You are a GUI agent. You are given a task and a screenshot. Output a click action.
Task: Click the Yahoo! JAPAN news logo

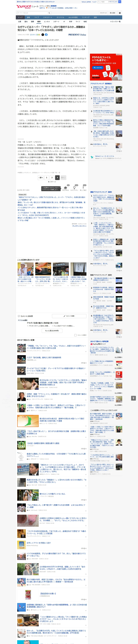pyautogui.click(x=27, y=7)
